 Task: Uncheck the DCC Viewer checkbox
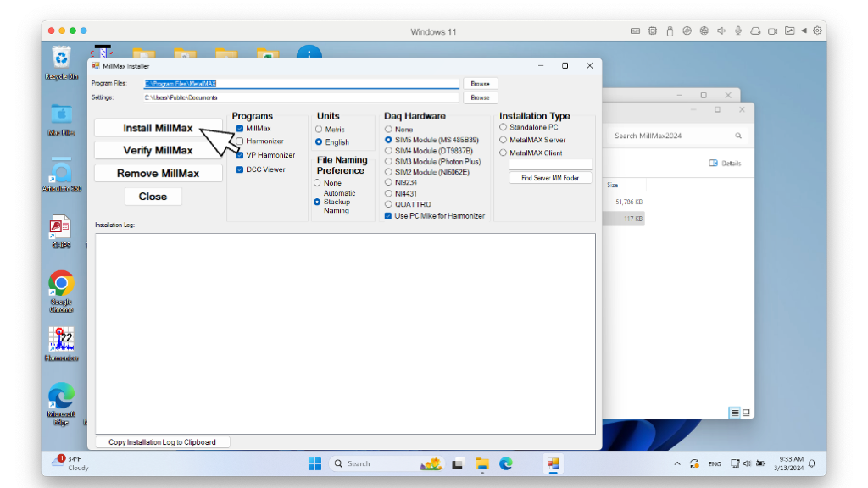tap(240, 169)
